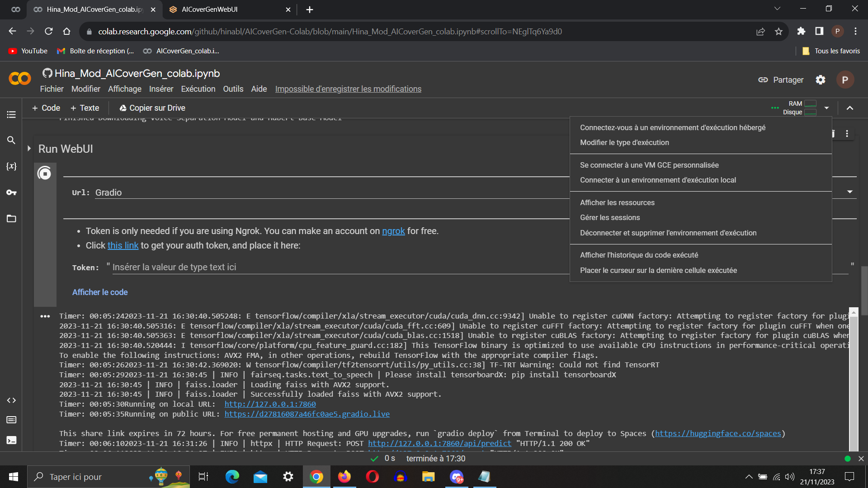This screenshot has height=488, width=868.
Task: Open the code snippets panel
Action: coord(11,400)
